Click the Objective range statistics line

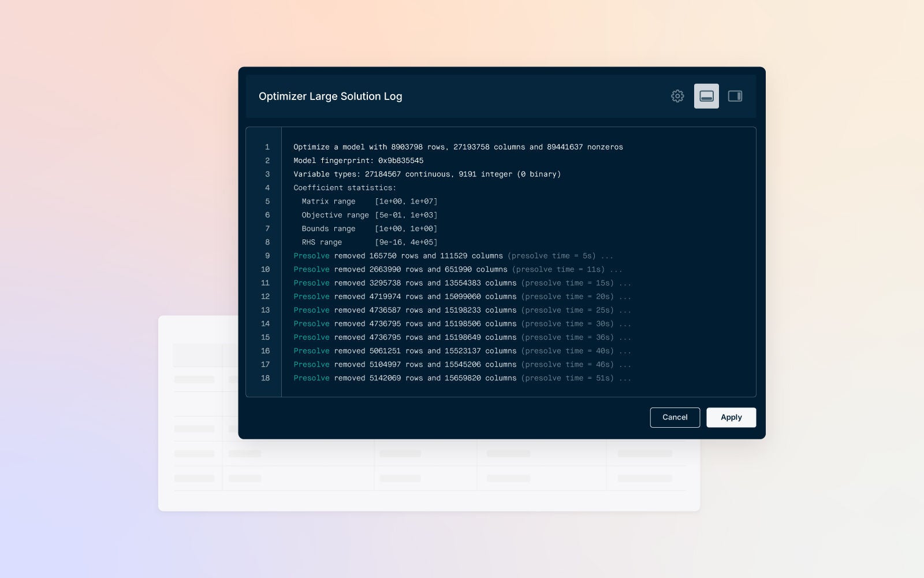point(369,214)
